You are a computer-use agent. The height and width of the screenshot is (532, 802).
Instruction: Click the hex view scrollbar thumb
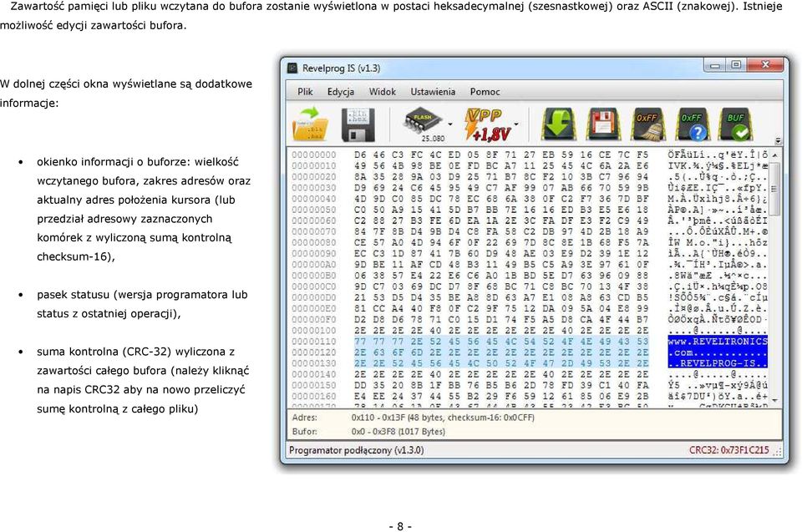coord(775,188)
